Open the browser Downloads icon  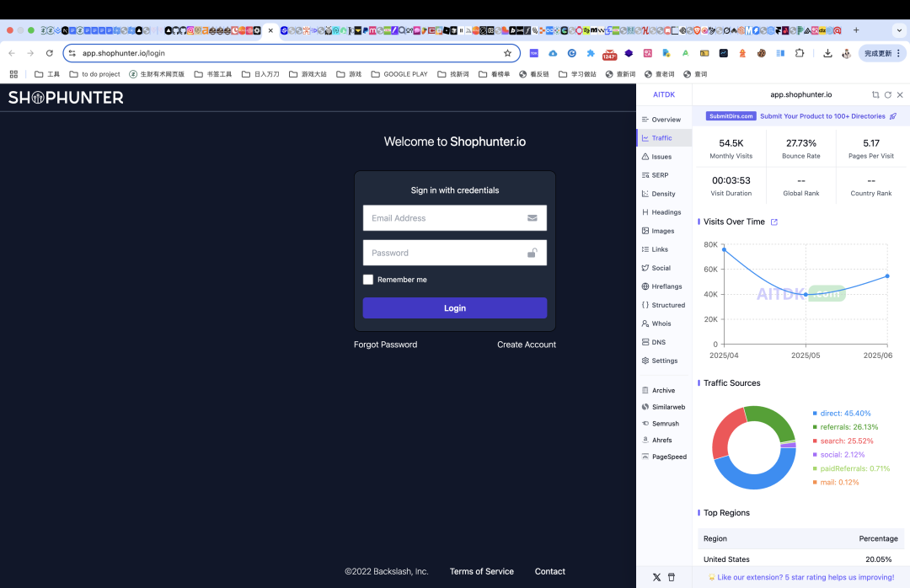coord(827,53)
